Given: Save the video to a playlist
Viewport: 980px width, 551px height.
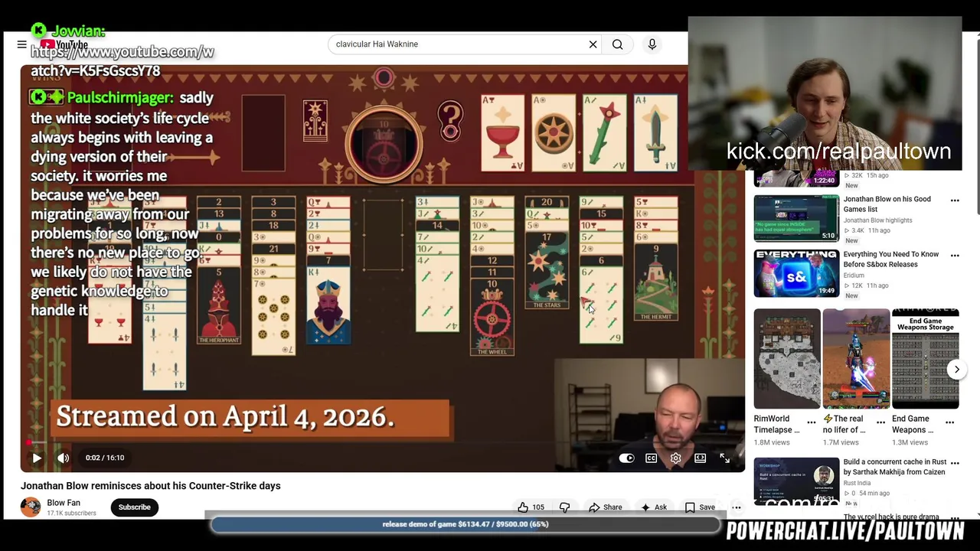Looking at the screenshot, I should point(700,507).
